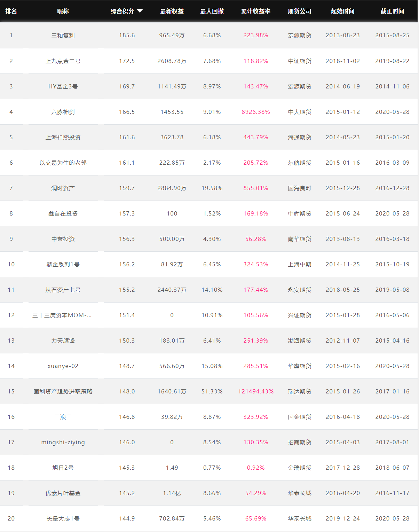This screenshot has height=532, width=419.
Task: Select the 累计收益率 column header
Action: [x=256, y=11]
